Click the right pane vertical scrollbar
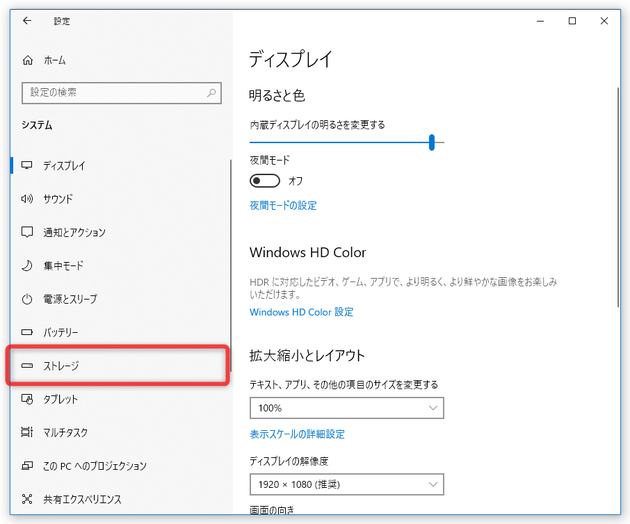 pyautogui.click(x=618, y=197)
